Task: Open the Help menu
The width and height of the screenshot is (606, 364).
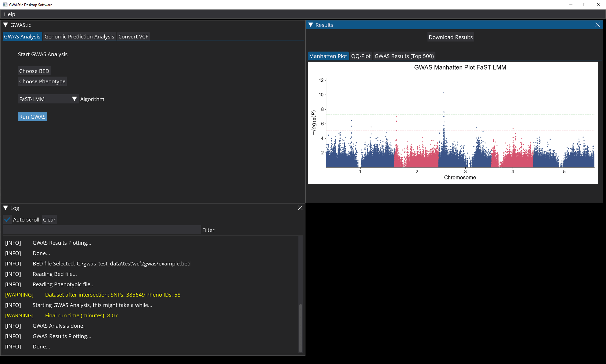Action: point(9,14)
